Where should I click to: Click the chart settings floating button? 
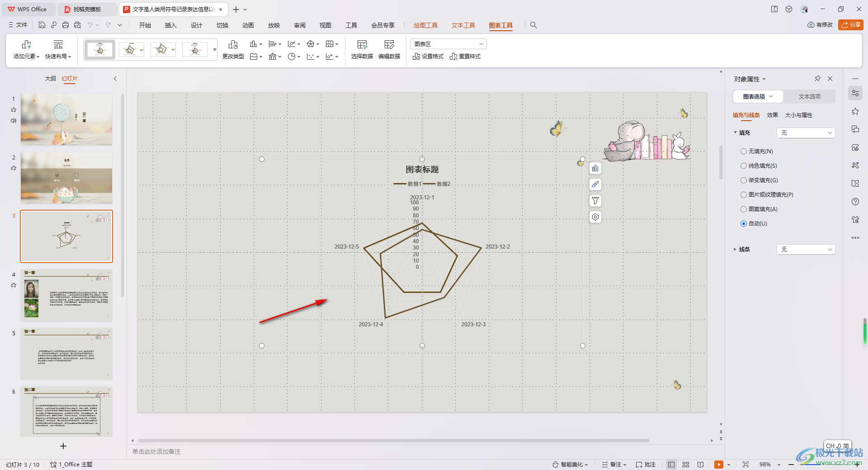(x=595, y=217)
